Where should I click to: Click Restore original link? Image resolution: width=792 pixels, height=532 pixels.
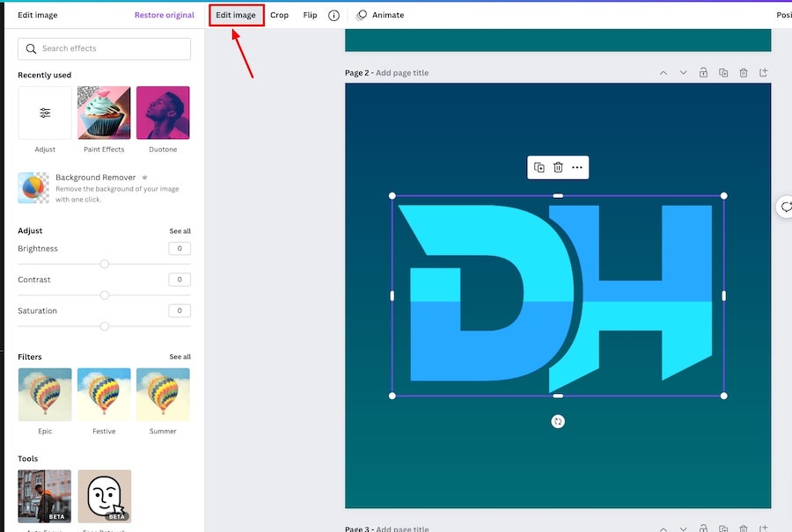[x=165, y=15]
